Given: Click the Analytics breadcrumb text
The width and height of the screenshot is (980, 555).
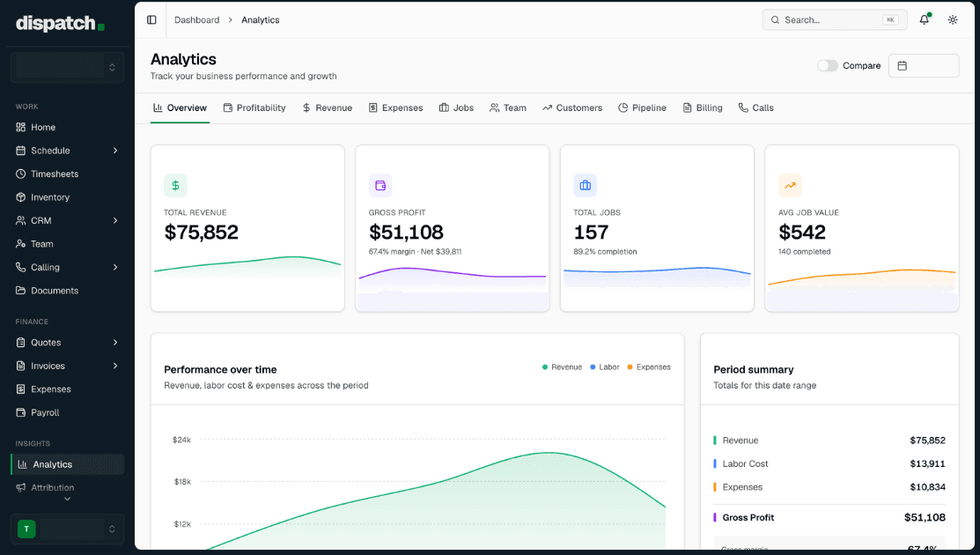Looking at the screenshot, I should (x=260, y=20).
